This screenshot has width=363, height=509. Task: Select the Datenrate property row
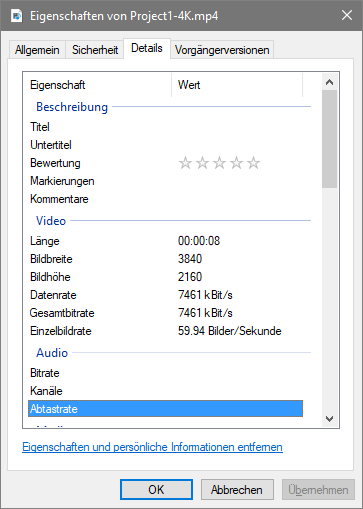tap(165, 295)
